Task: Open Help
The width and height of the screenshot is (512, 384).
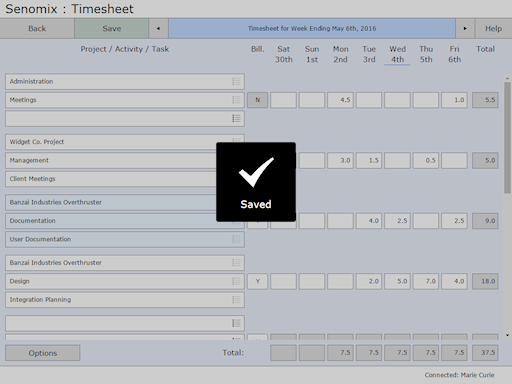Action: click(493, 28)
